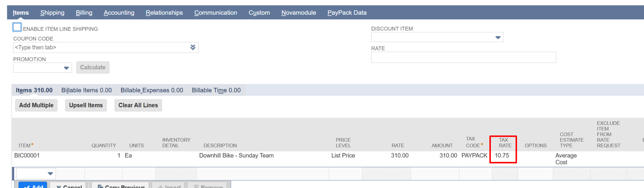Enable the item line shipping checkbox
Image resolution: width=644 pixels, height=188 pixels.
(17, 27)
